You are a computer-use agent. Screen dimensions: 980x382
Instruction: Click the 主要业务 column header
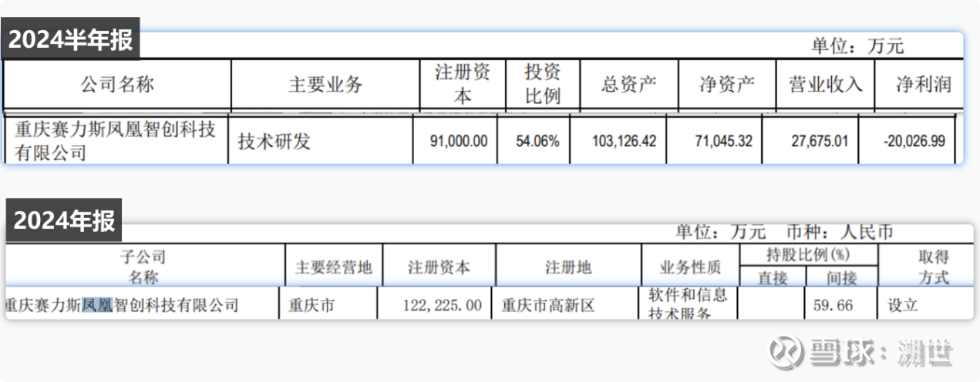(325, 84)
